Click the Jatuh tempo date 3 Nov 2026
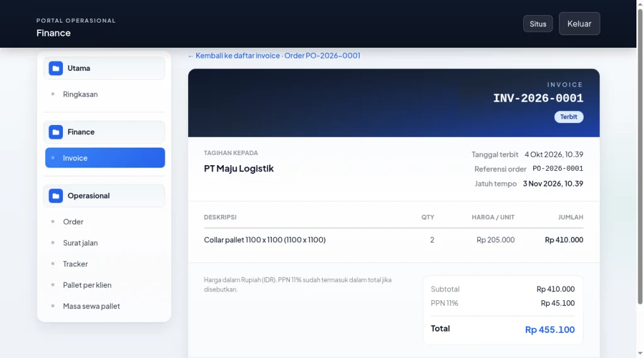Image resolution: width=644 pixels, height=358 pixels. [x=553, y=184]
